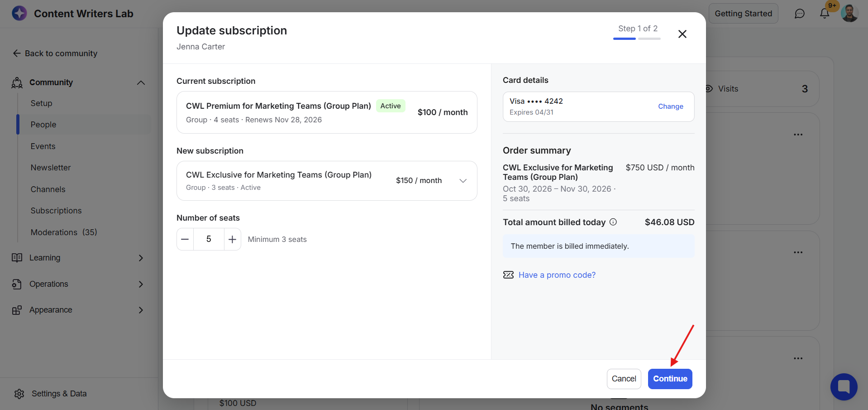Viewport: 868px width, 410px height.
Task: Expand the Learning section chevron
Action: [141, 258]
